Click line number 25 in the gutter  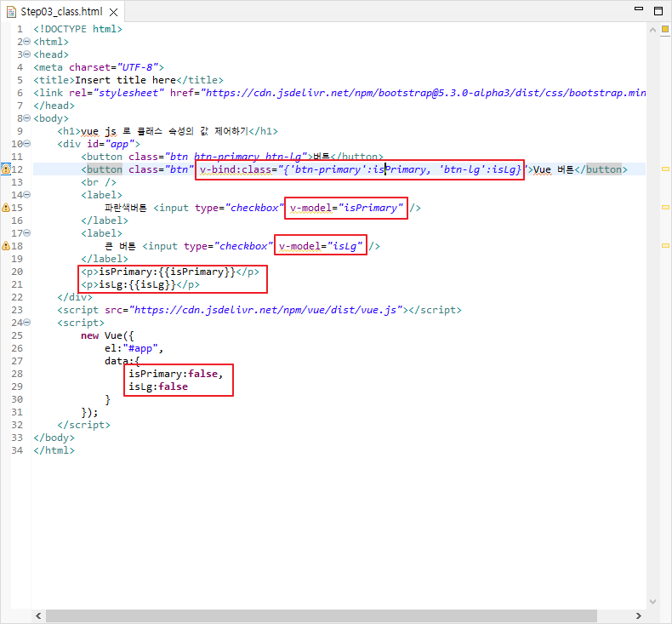click(17, 335)
